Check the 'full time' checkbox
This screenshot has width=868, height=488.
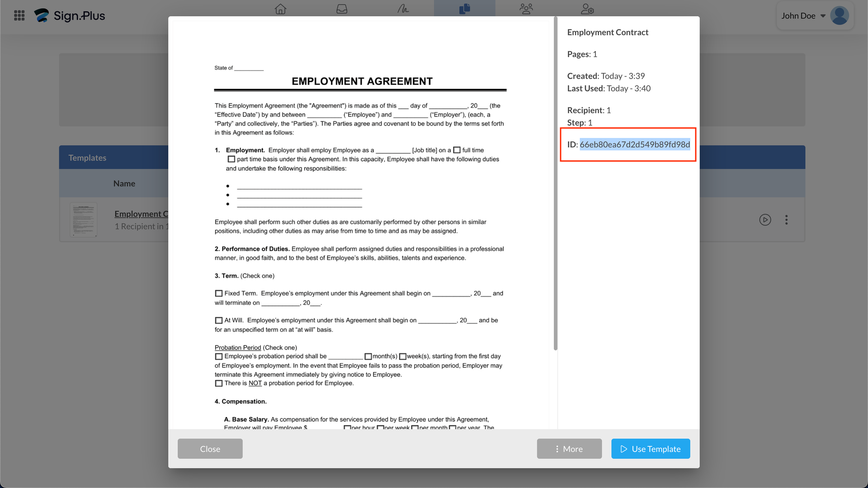457,150
